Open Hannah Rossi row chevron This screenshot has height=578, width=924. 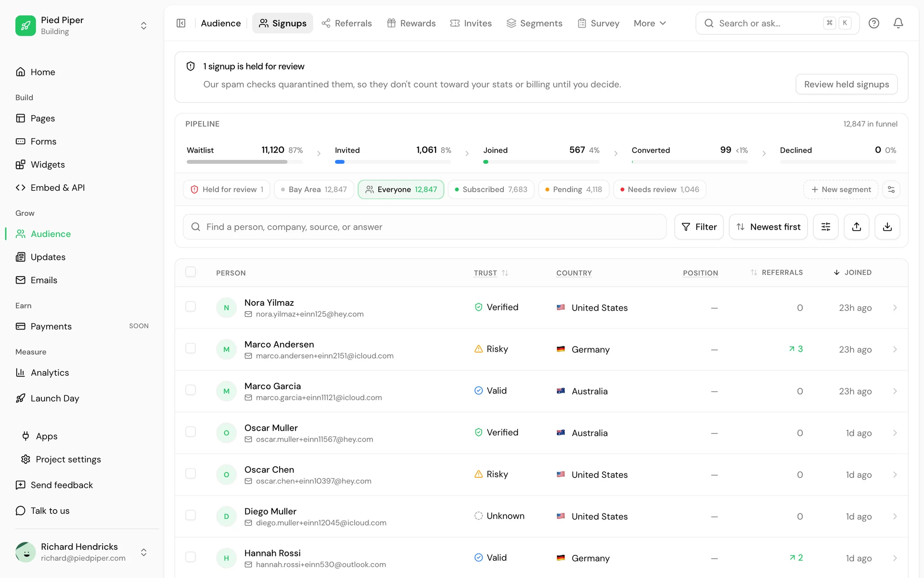point(895,558)
